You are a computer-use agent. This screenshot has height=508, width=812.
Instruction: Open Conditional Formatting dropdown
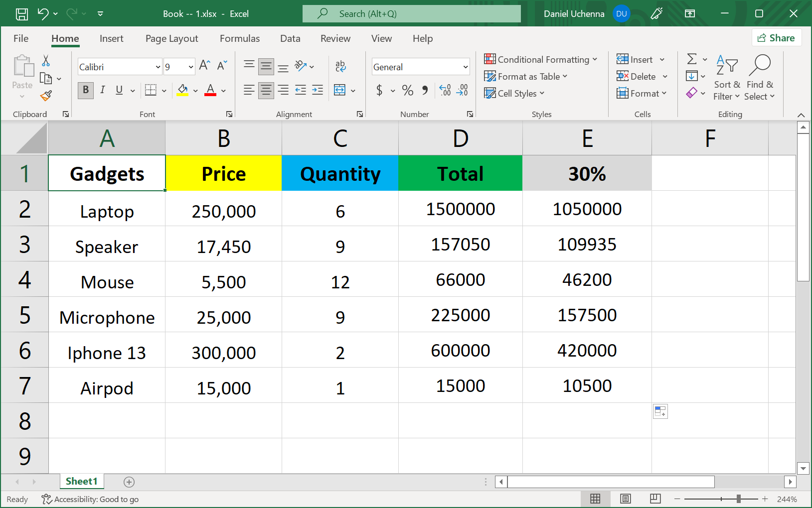[541, 59]
